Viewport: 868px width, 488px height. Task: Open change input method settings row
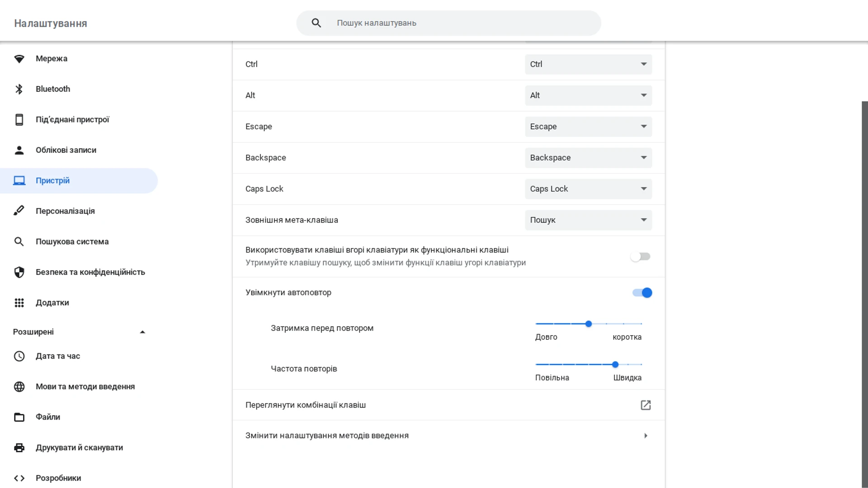coord(448,436)
